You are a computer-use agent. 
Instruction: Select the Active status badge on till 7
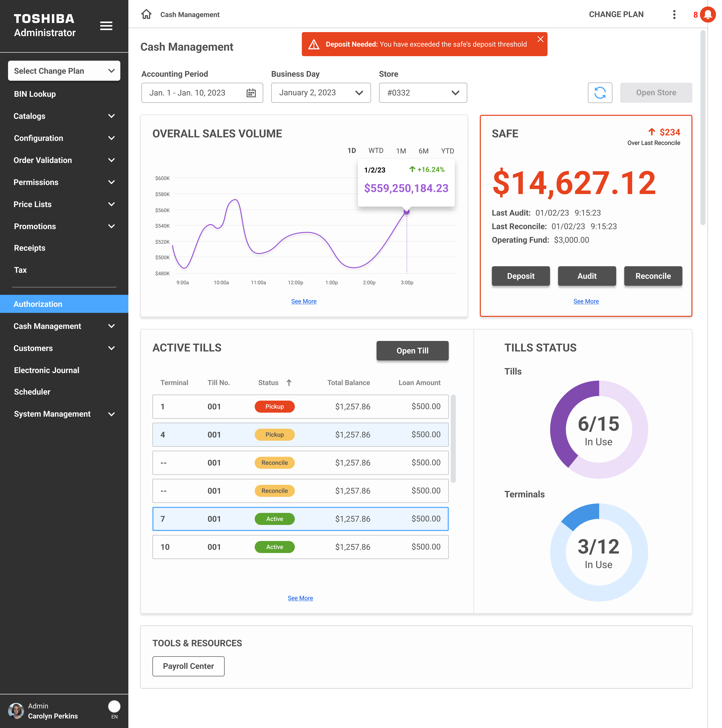pos(275,519)
